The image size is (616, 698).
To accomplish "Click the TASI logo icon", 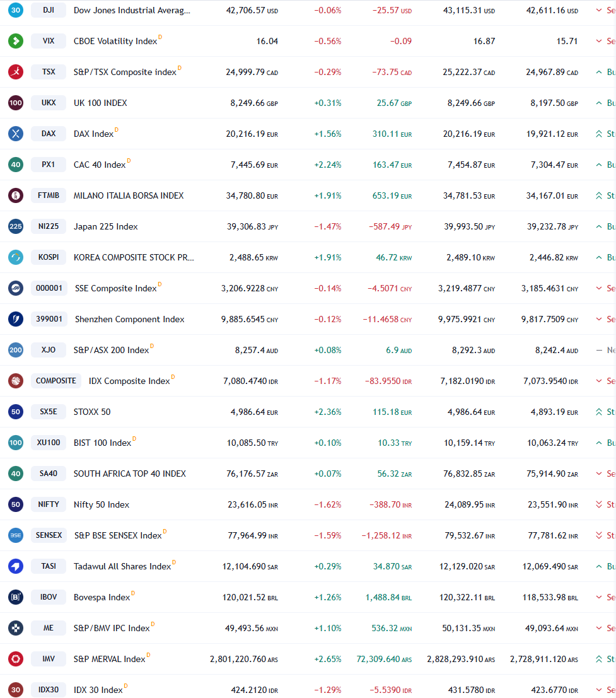I will pos(16,566).
